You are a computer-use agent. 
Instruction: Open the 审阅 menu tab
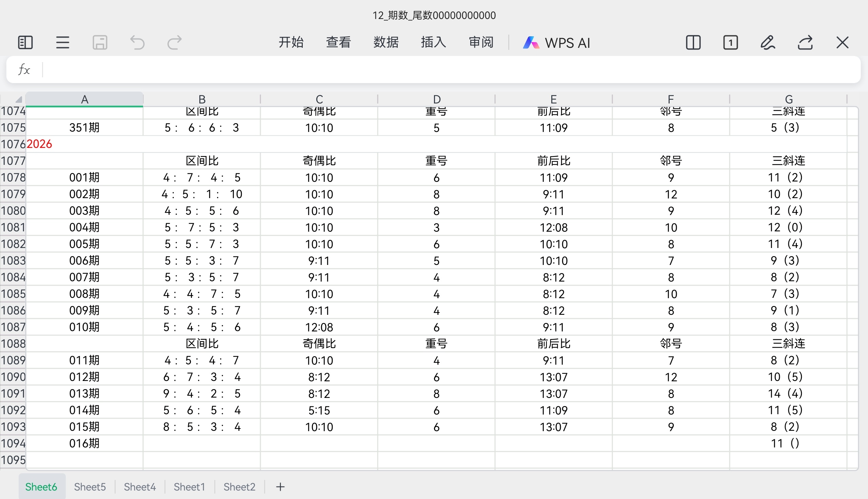coord(481,42)
